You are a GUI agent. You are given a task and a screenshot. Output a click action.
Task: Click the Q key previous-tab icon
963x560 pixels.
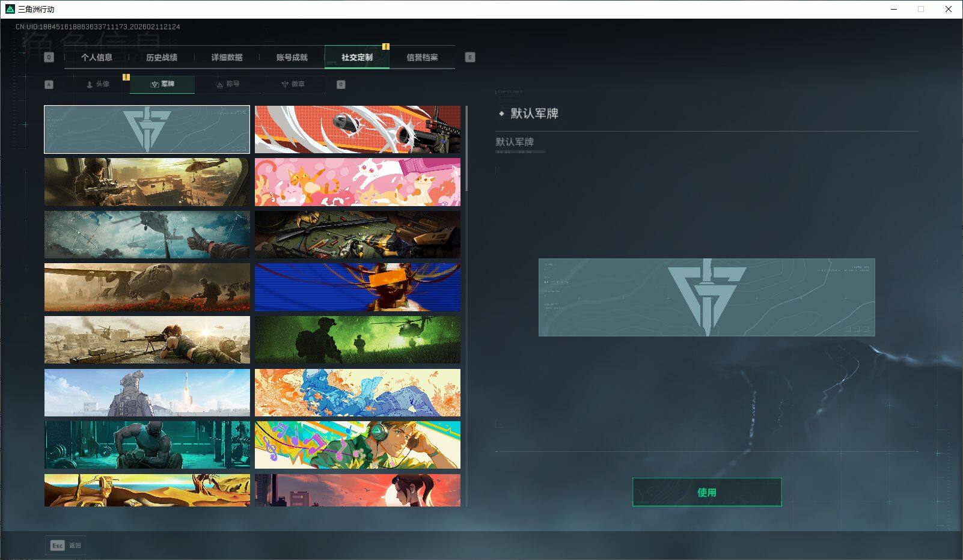click(x=49, y=57)
